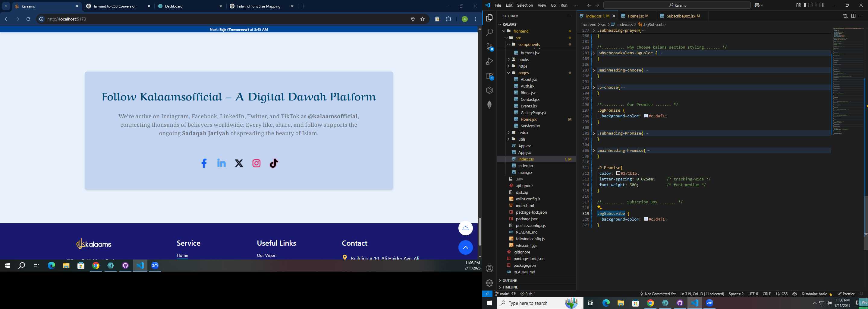Click the white mosque floating button
This screenshot has height=309, width=868.
pyautogui.click(x=465, y=228)
